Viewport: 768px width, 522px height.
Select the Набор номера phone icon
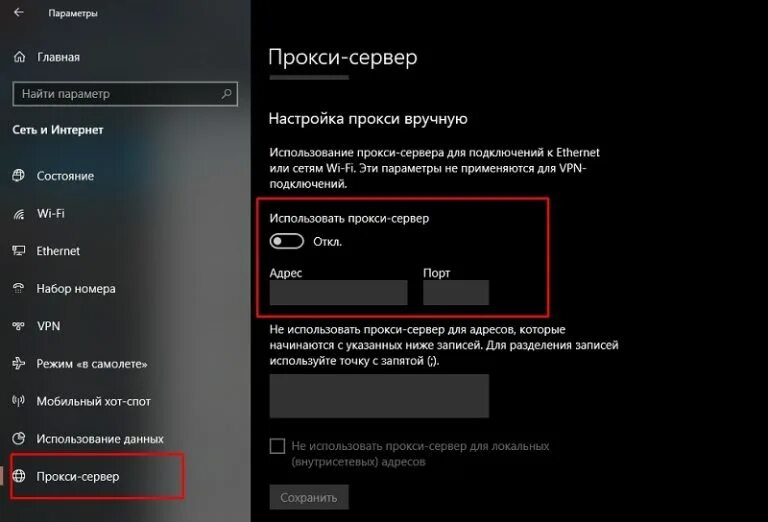coord(19,288)
